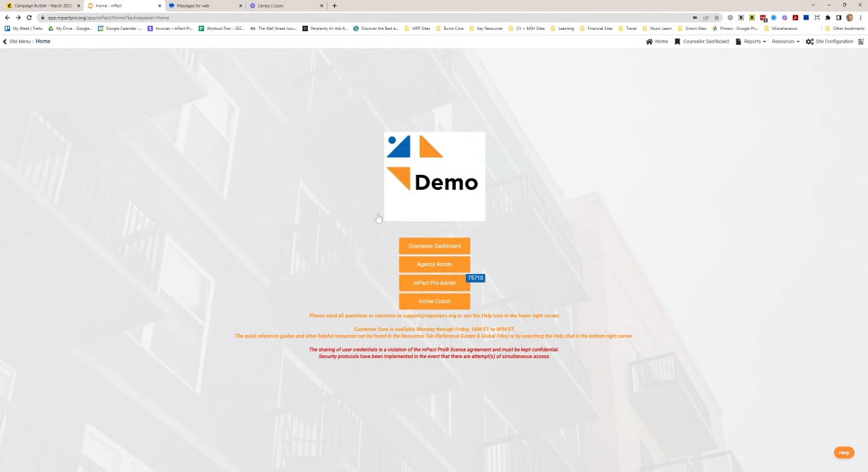
Task: Open the Extensions puzzle piece icon
Action: coord(827,18)
